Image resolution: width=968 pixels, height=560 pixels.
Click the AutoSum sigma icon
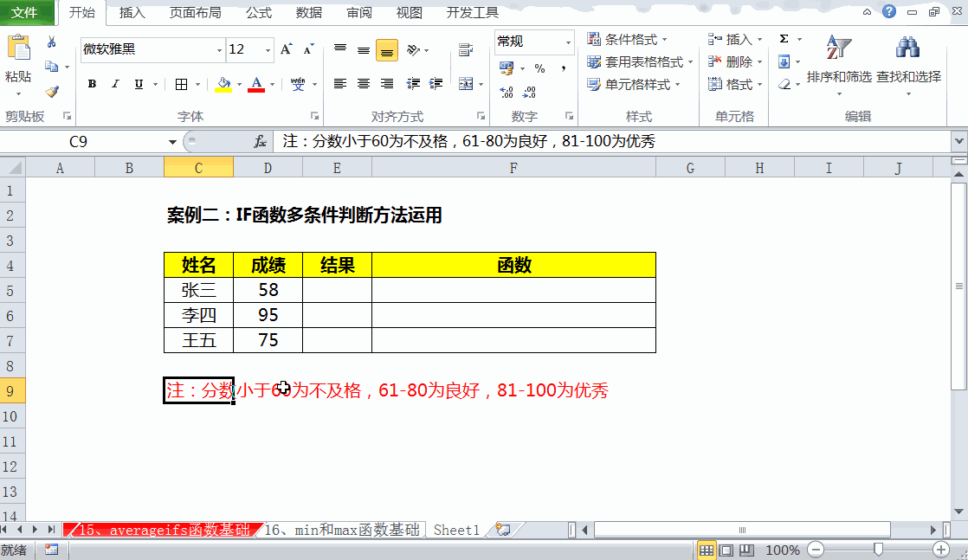pyautogui.click(x=784, y=39)
